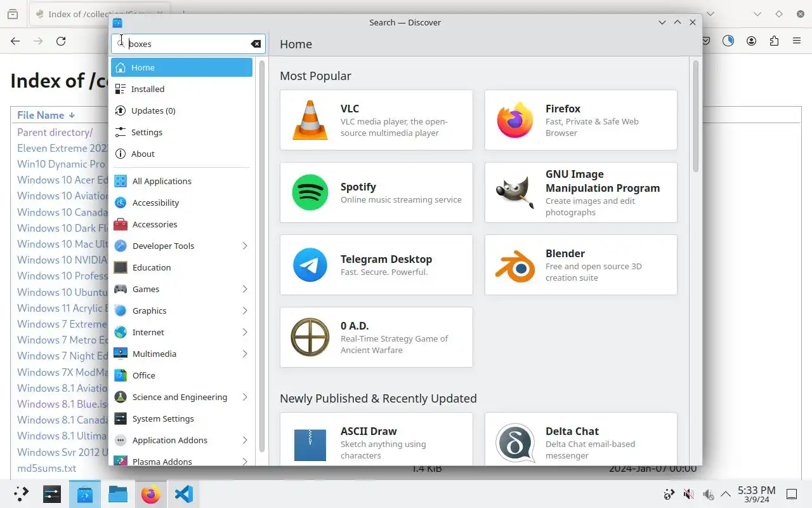This screenshot has height=508, width=812.
Task: Open the Multimedia category
Action: coord(181,354)
